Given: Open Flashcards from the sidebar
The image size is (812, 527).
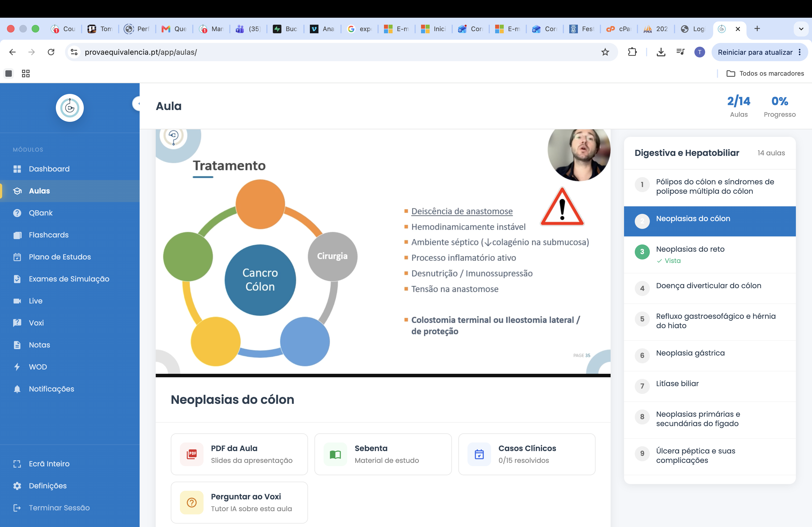Looking at the screenshot, I should pyautogui.click(x=70, y=235).
